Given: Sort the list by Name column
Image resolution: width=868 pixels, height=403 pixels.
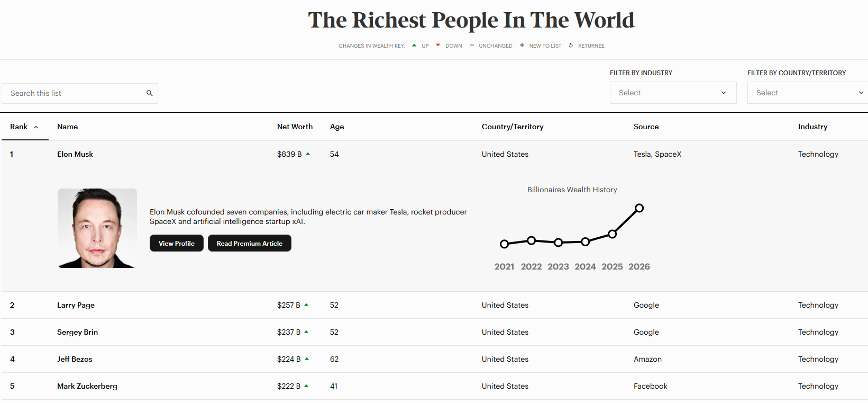Looking at the screenshot, I should 68,127.
